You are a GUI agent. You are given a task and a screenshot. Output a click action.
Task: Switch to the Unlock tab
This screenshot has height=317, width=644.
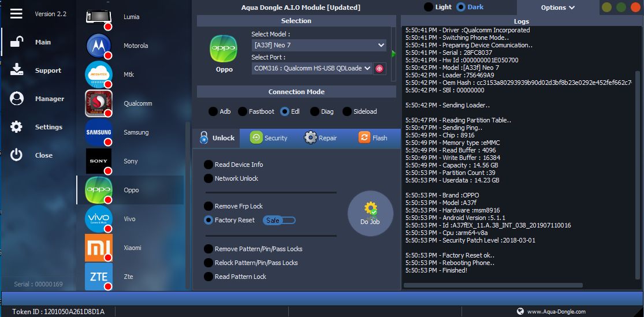(x=217, y=138)
